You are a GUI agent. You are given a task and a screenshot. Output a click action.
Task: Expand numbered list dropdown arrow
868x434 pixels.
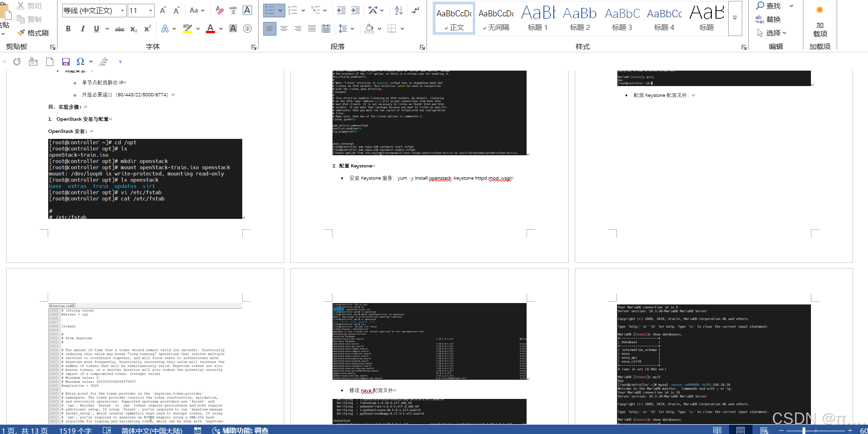[x=303, y=10]
